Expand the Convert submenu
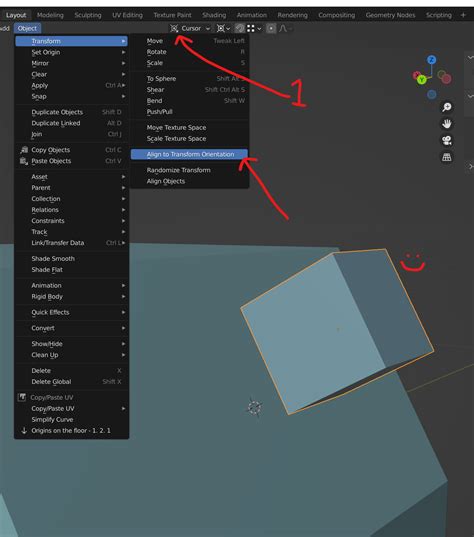The width and height of the screenshot is (474, 537). (71, 328)
